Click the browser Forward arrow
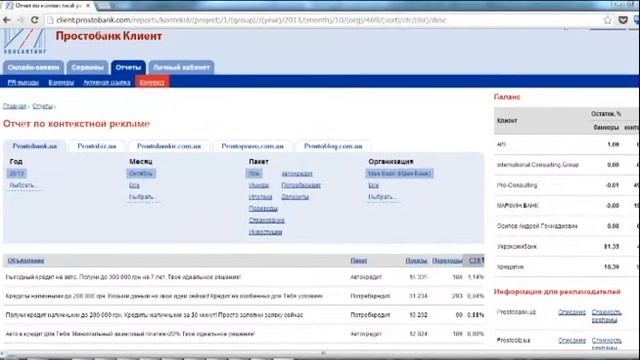This screenshot has height=360, width=640. pos(20,20)
